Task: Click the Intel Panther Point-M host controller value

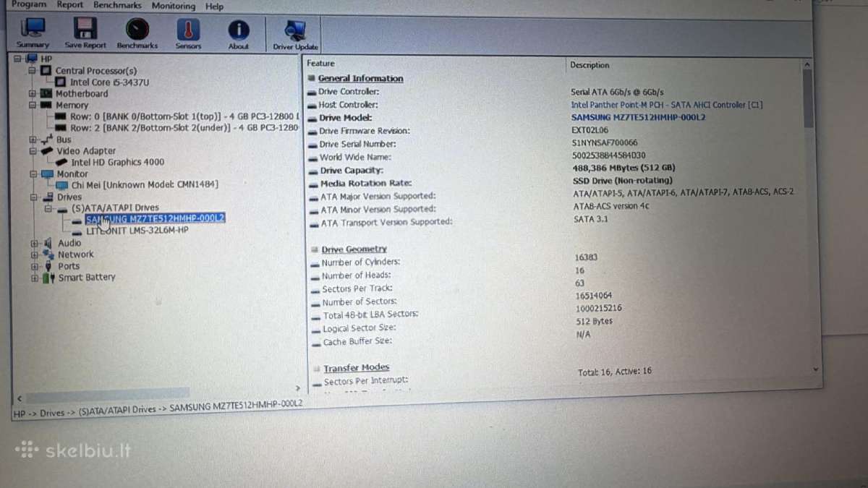Action: [666, 105]
